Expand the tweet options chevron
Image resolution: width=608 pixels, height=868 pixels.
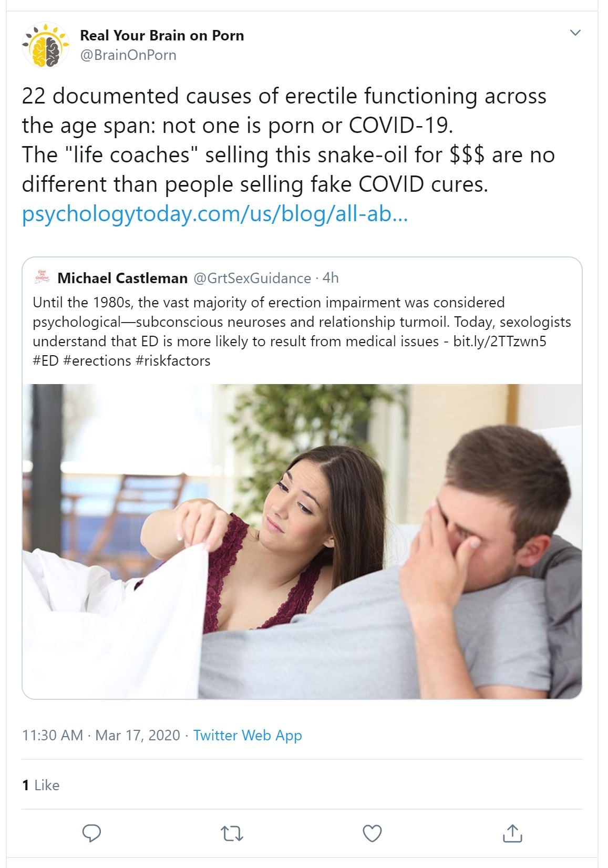tap(575, 33)
